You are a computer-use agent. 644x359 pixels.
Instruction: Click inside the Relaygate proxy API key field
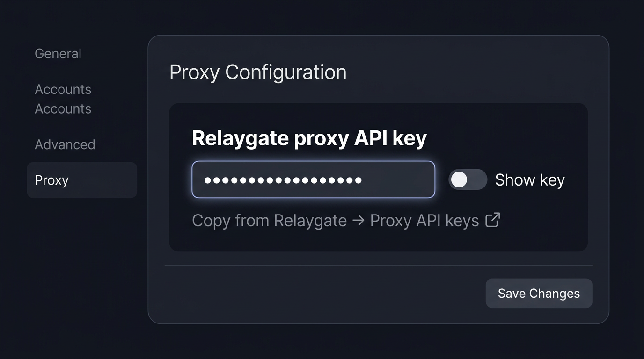pos(314,179)
